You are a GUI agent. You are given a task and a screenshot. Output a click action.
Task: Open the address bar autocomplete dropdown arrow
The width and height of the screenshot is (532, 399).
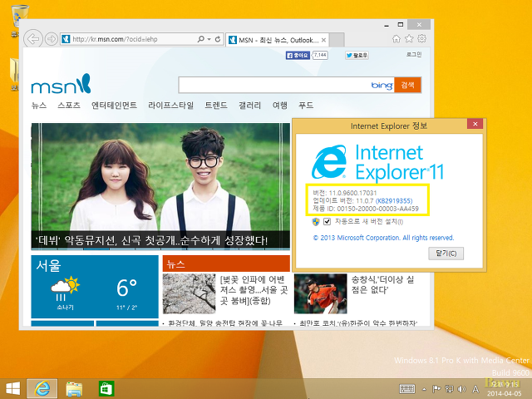click(x=209, y=39)
